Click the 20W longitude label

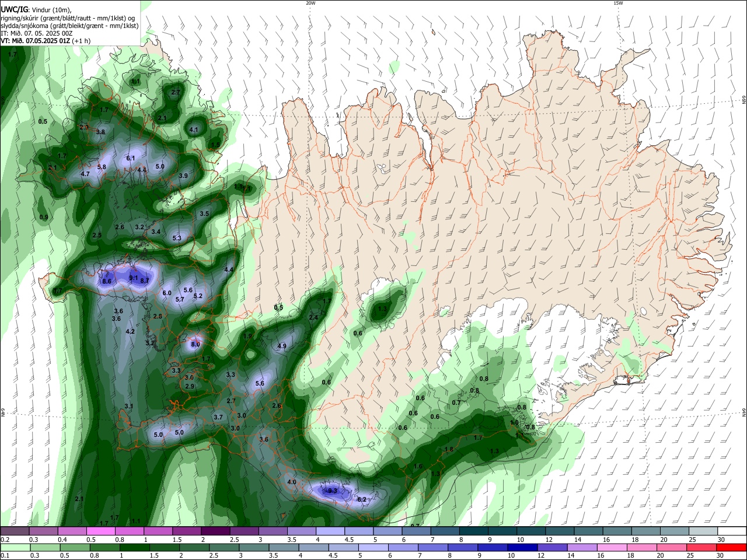[310, 3]
